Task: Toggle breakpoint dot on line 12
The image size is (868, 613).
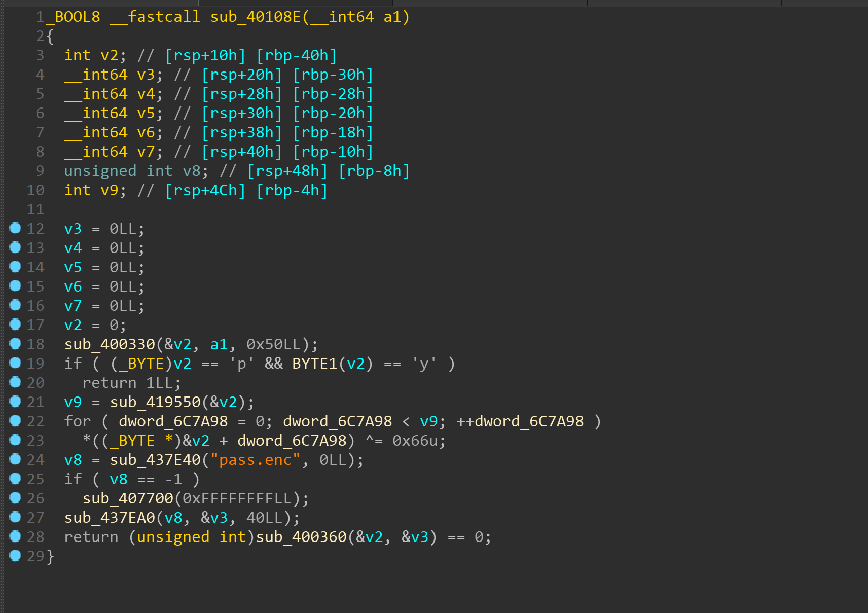Action: (x=15, y=228)
